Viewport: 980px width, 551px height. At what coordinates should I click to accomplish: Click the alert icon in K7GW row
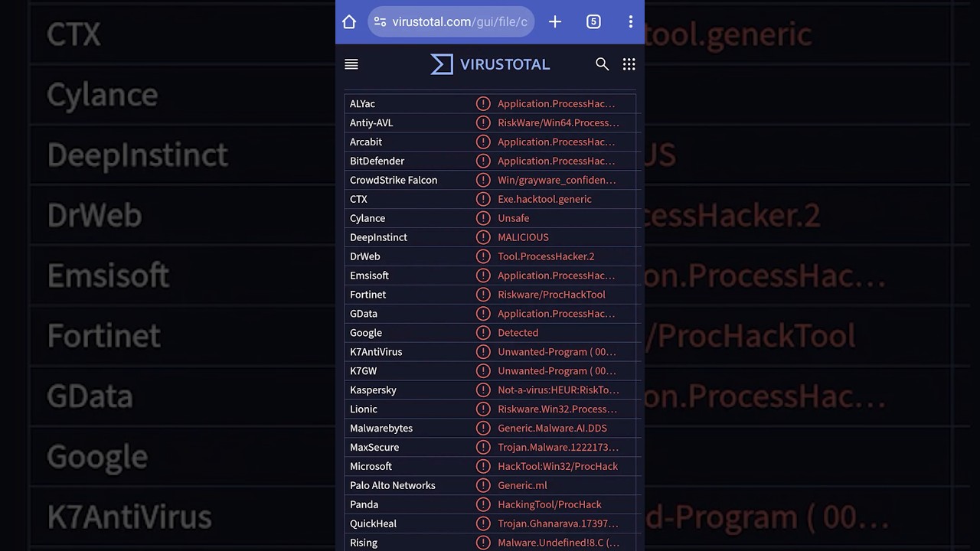(483, 371)
